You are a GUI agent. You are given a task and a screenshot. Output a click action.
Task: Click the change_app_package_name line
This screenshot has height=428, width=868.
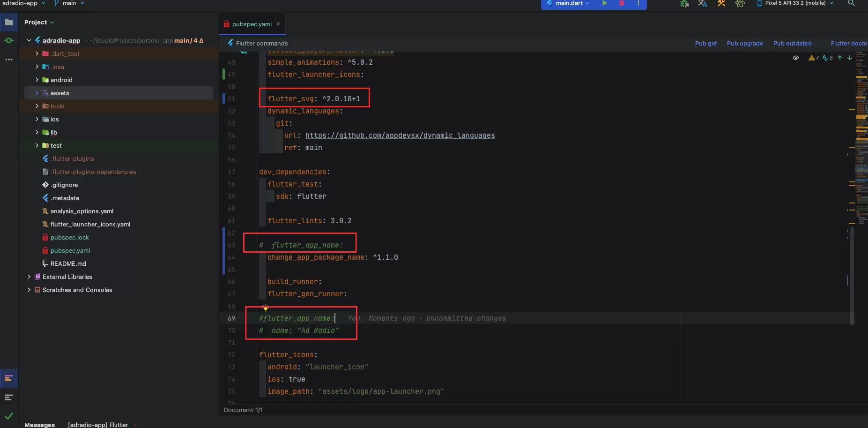(x=333, y=257)
